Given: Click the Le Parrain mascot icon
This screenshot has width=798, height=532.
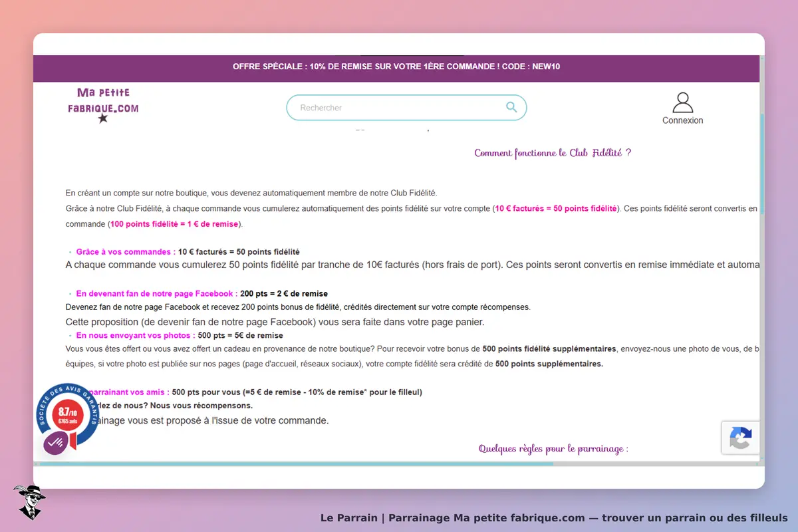Looking at the screenshot, I should pos(29,502).
